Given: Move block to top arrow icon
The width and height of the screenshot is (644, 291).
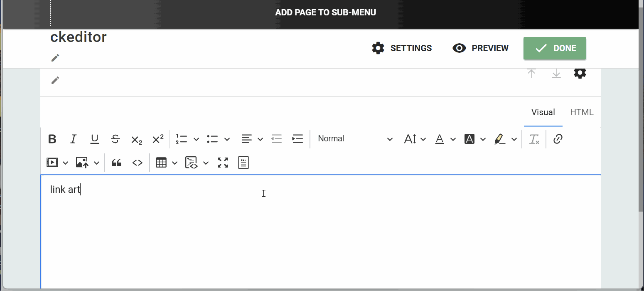Looking at the screenshot, I should click(531, 73).
